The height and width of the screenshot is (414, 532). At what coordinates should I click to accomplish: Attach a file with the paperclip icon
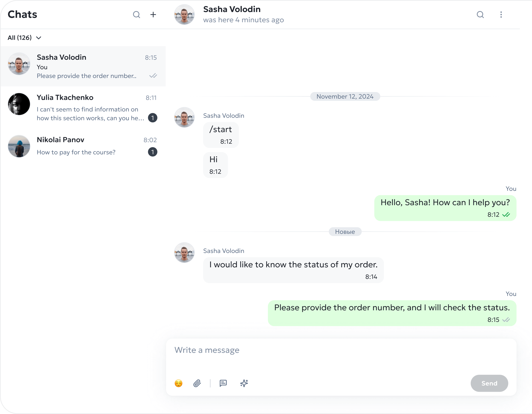(x=197, y=383)
